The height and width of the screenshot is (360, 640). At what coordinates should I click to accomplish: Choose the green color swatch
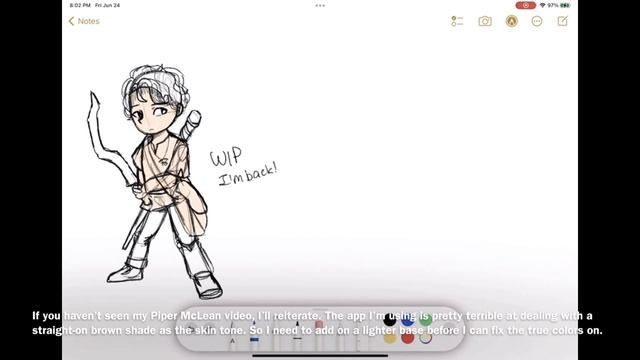point(425,320)
